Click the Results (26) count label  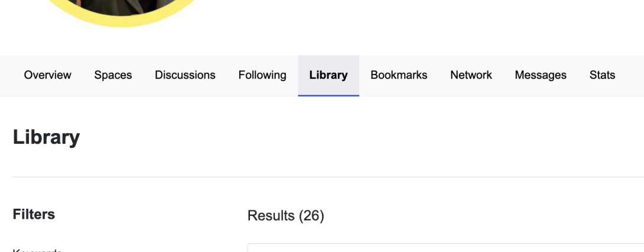(286, 216)
